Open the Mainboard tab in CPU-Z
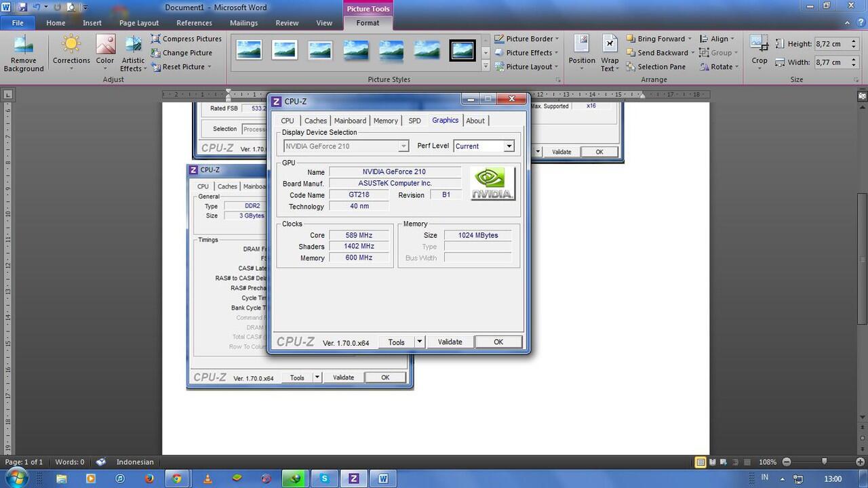868x488 pixels. coord(350,121)
